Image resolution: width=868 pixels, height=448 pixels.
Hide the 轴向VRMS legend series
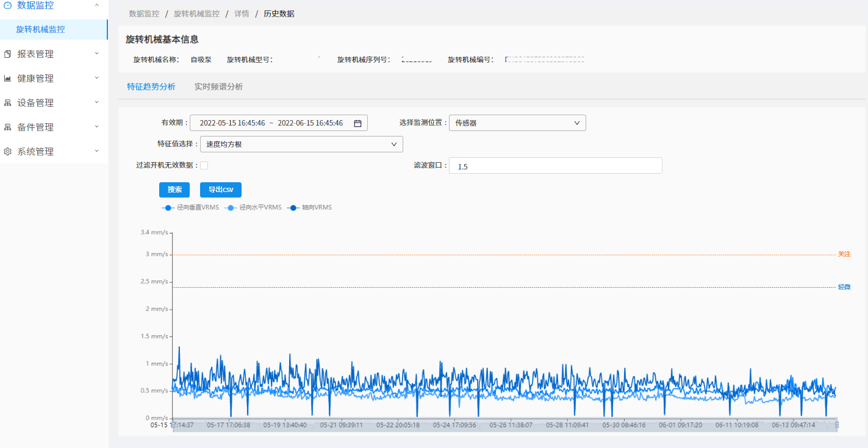[310, 208]
